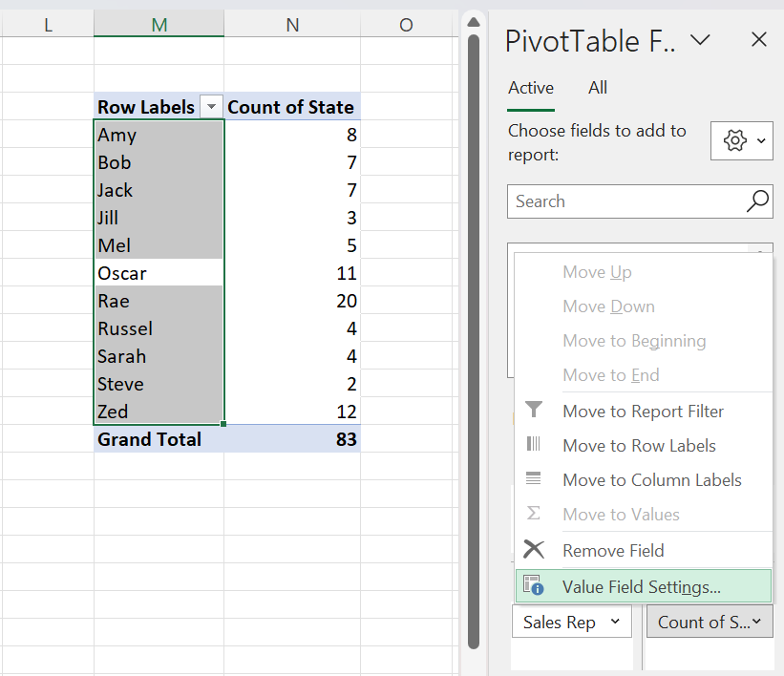Switch to the All fields tab

pyautogui.click(x=597, y=87)
